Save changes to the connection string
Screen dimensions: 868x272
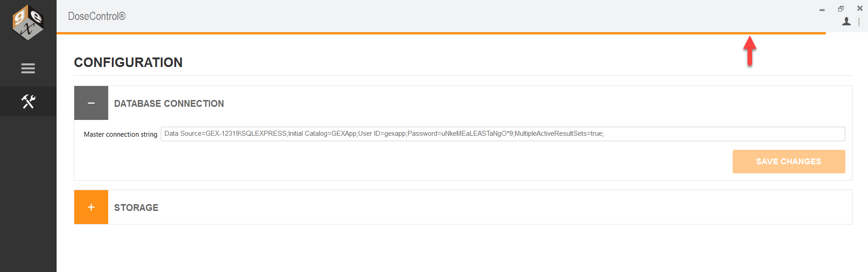[x=789, y=162]
